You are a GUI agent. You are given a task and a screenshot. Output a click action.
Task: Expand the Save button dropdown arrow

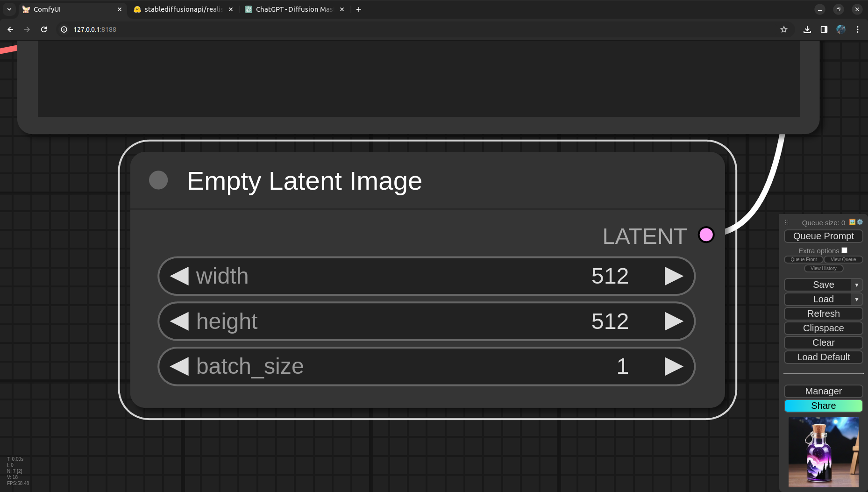coord(857,285)
